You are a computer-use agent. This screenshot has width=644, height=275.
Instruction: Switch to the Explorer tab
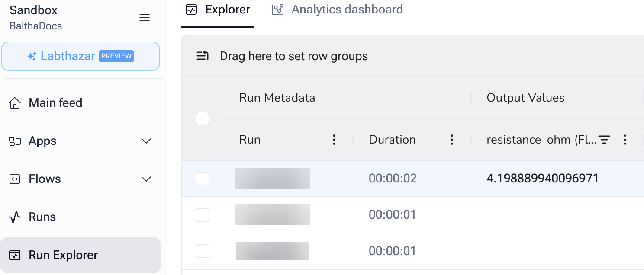(217, 10)
